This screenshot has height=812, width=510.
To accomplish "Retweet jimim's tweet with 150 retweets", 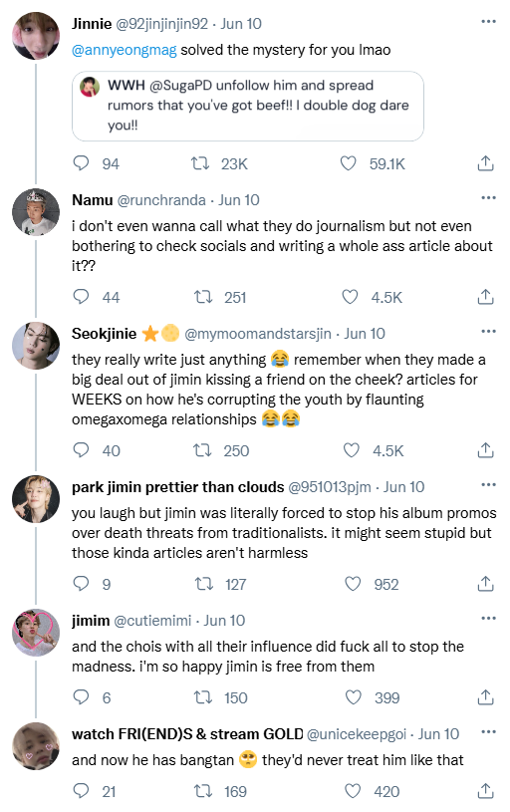I will tap(203, 697).
